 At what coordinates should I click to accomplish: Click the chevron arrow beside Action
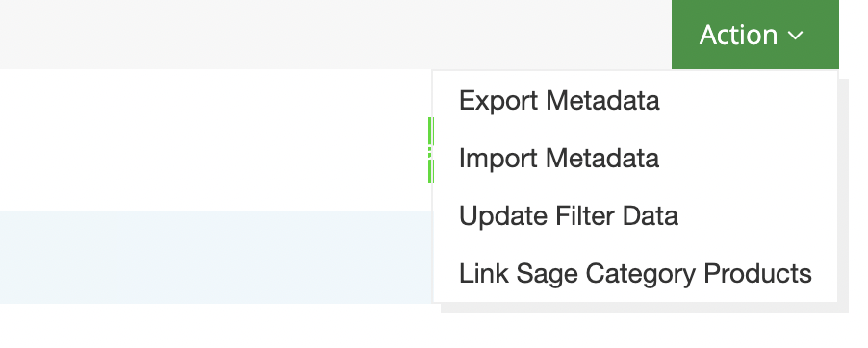coord(796,36)
